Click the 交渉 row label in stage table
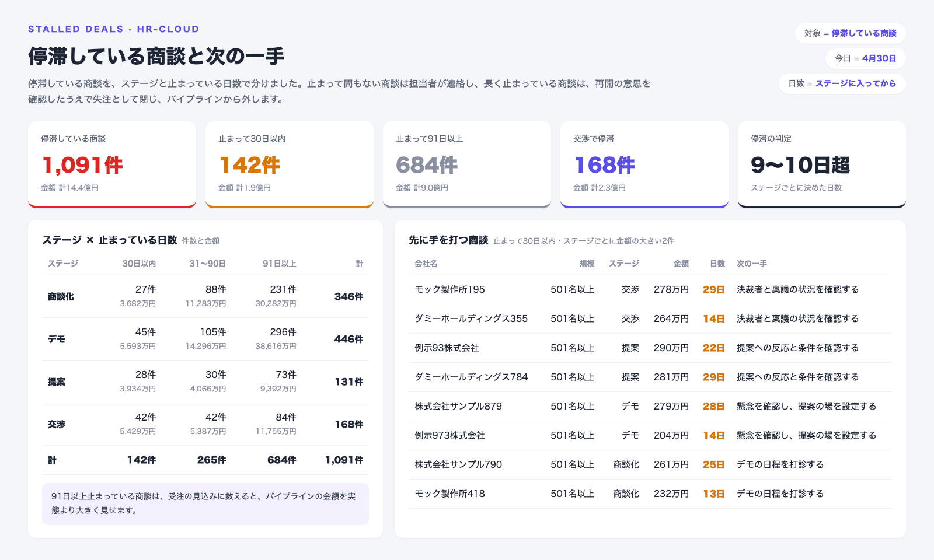Viewport: 934px width, 560px height. click(x=57, y=424)
